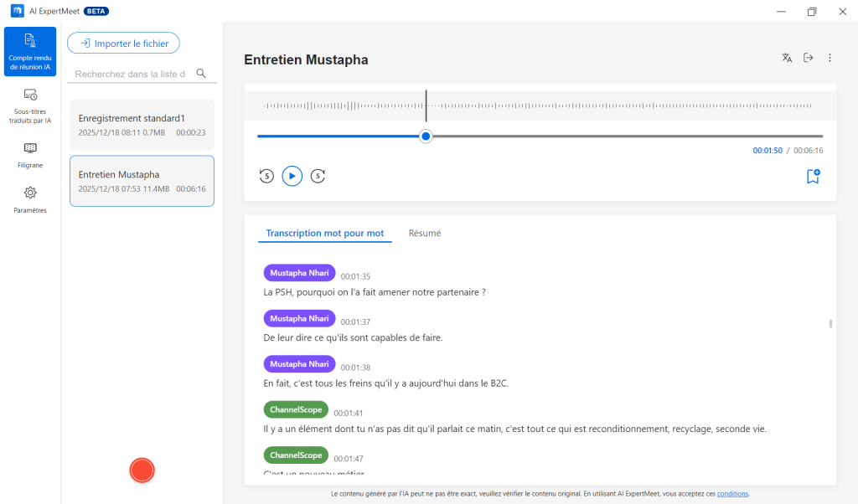Start recording with the red button
The height and width of the screenshot is (504, 858).
pos(142,471)
